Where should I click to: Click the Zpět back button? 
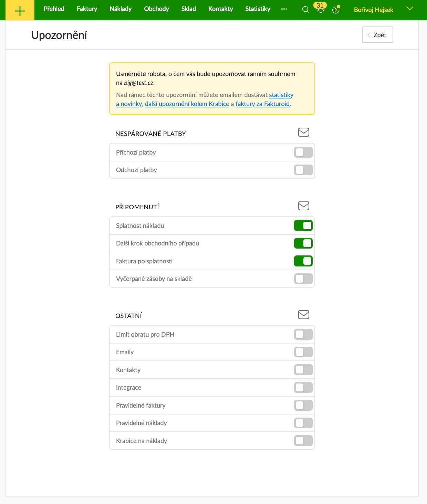(377, 35)
